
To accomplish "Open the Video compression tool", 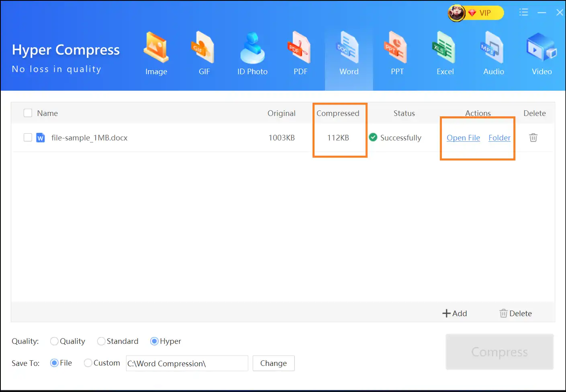I will point(541,54).
